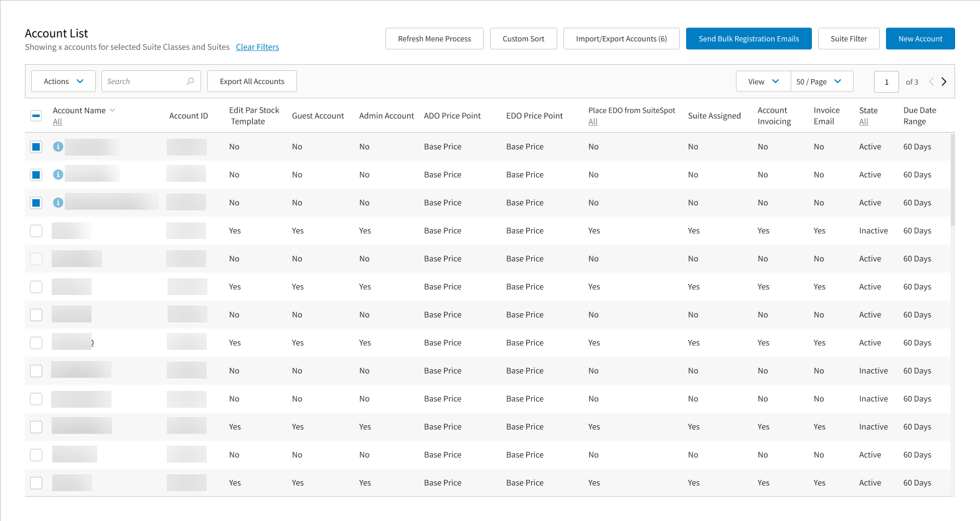This screenshot has width=980, height=521.
Task: Click the Refresh Mene Process button
Action: (435, 39)
